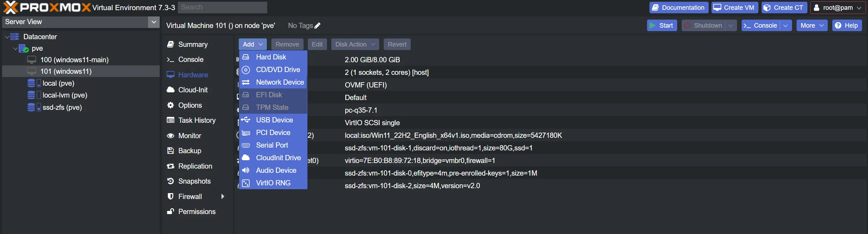Focus the Search input field

pos(222,7)
